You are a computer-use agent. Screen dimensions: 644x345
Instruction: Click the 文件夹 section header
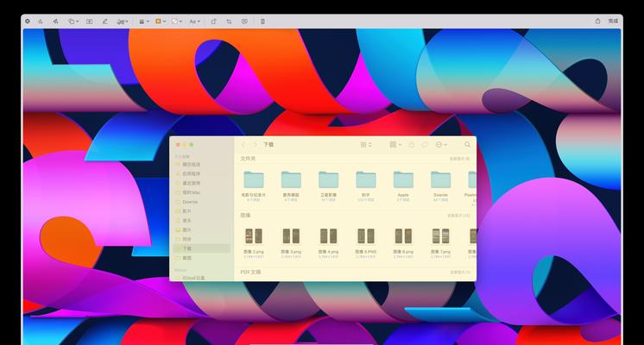(248, 159)
